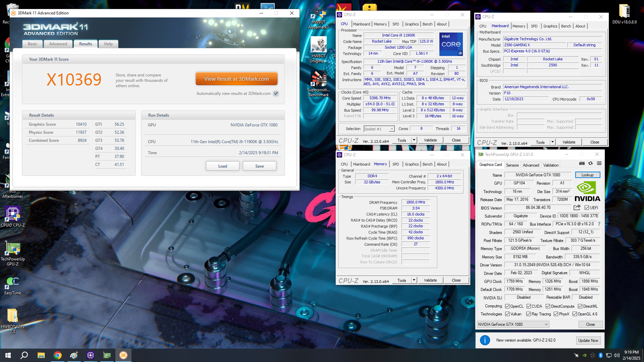
Task: Launch the EasyTune desktop icon
Action: point(13,285)
